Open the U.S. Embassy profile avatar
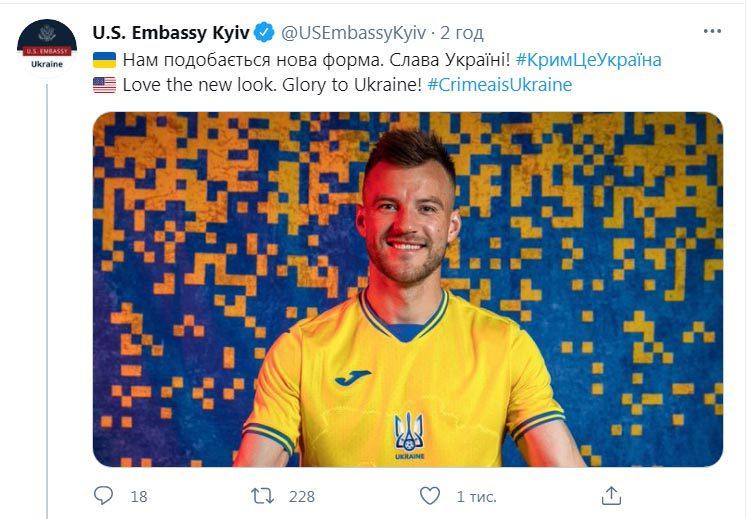This screenshot has width=747, height=519. [47, 45]
